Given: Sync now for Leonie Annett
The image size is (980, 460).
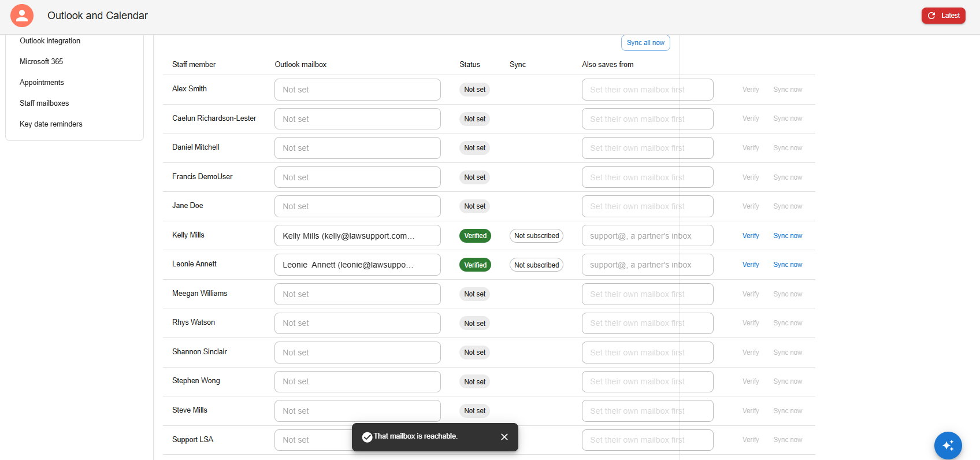Looking at the screenshot, I should pyautogui.click(x=788, y=265).
